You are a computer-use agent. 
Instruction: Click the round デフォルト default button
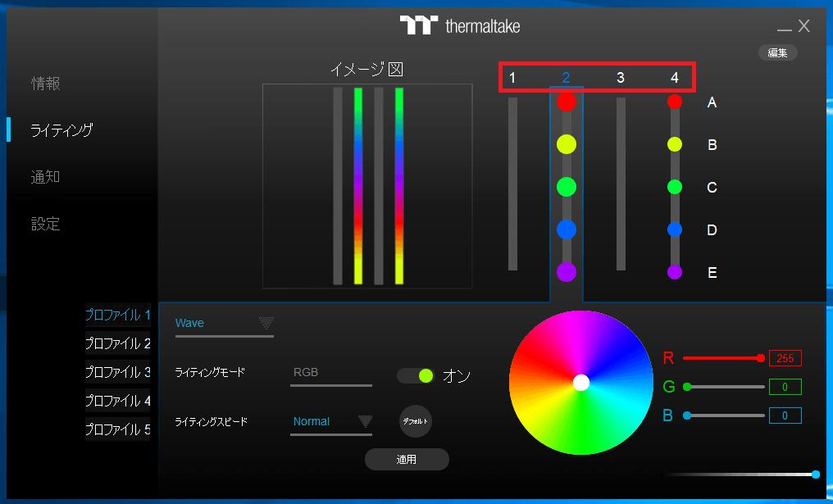coord(416,421)
